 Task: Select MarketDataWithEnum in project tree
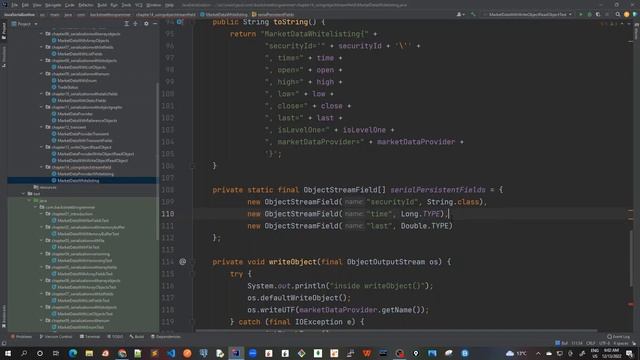77,80
